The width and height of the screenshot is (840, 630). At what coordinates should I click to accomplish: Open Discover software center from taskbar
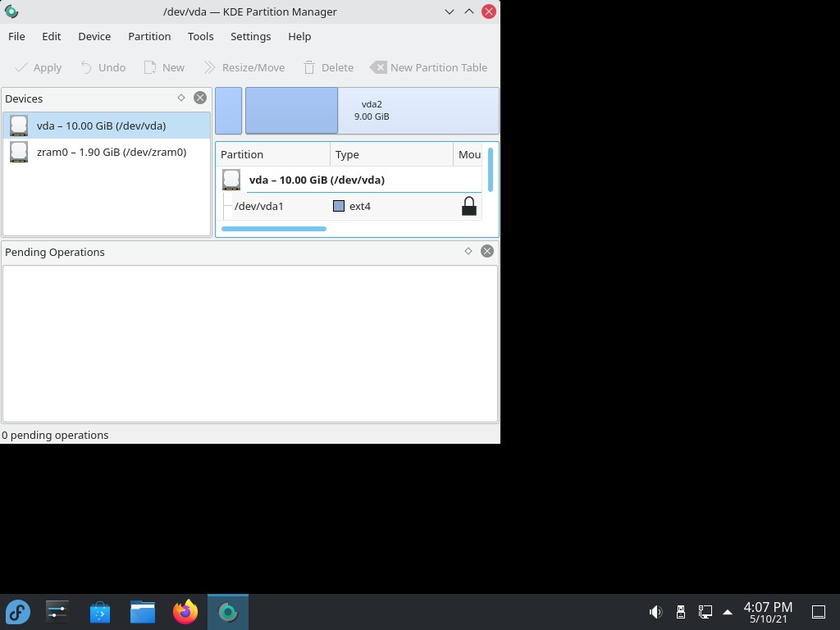coord(100,612)
